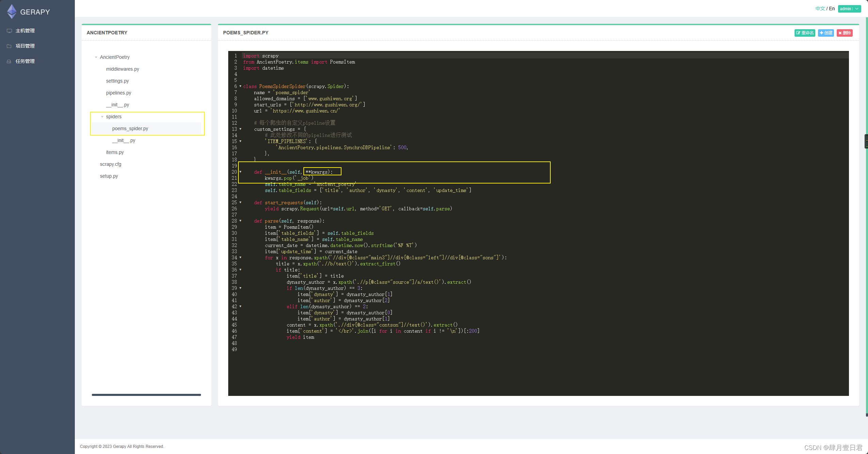Click the POEMS_SPIDER.PY editor title
This screenshot has width=868, height=454.
point(246,33)
